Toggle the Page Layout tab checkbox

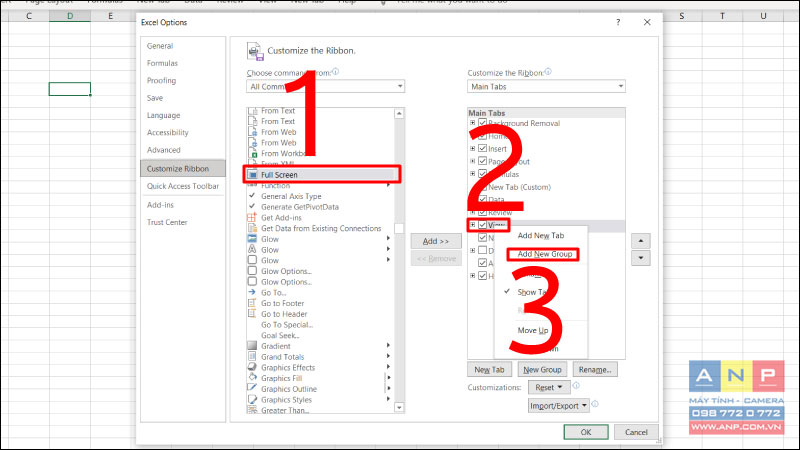[482, 161]
